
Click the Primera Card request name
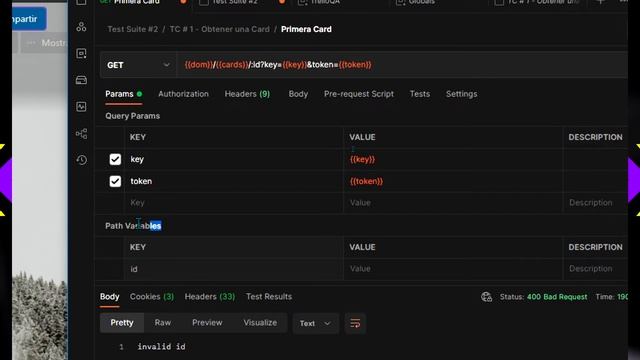[x=306, y=29]
